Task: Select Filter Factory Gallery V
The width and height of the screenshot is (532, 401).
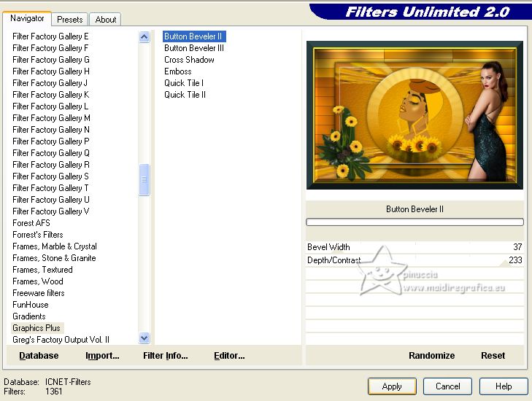Action: pos(51,211)
